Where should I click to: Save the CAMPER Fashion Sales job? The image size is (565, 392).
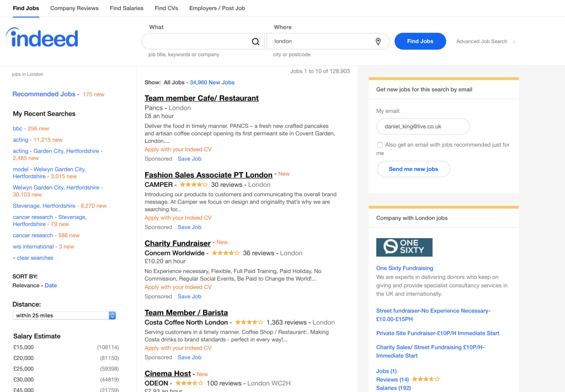(x=190, y=227)
